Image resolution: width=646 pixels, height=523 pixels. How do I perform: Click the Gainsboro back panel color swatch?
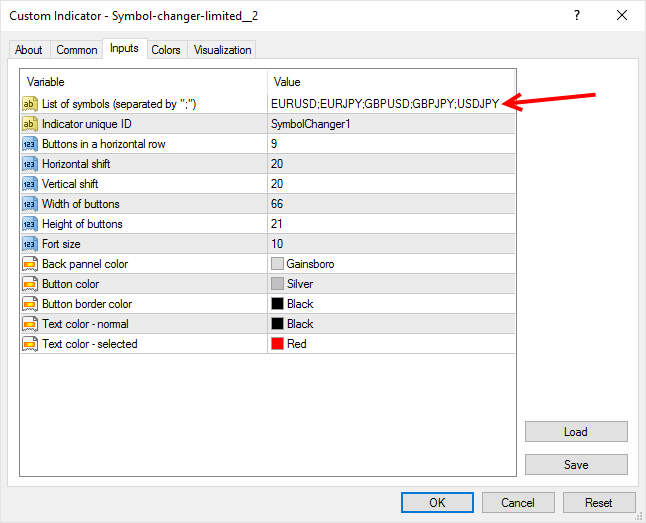[278, 264]
